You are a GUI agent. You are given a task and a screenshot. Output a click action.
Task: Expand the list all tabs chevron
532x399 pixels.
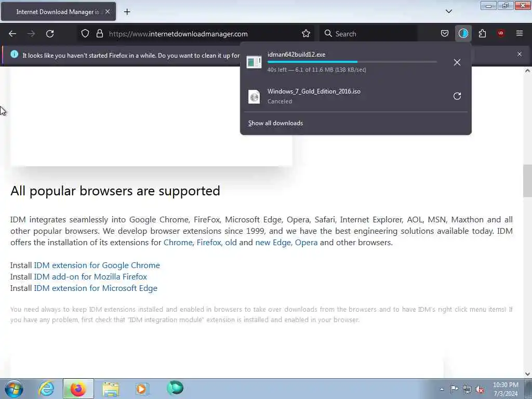(449, 11)
